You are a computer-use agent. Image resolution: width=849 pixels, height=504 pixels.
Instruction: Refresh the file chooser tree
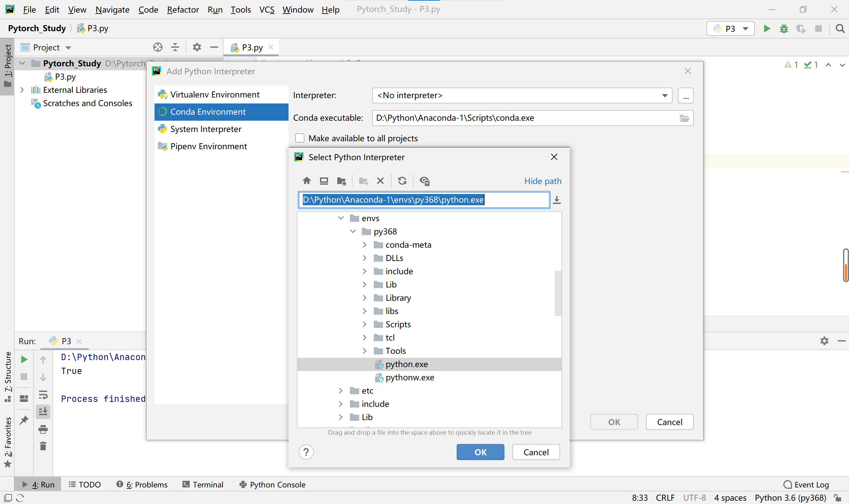click(x=402, y=181)
